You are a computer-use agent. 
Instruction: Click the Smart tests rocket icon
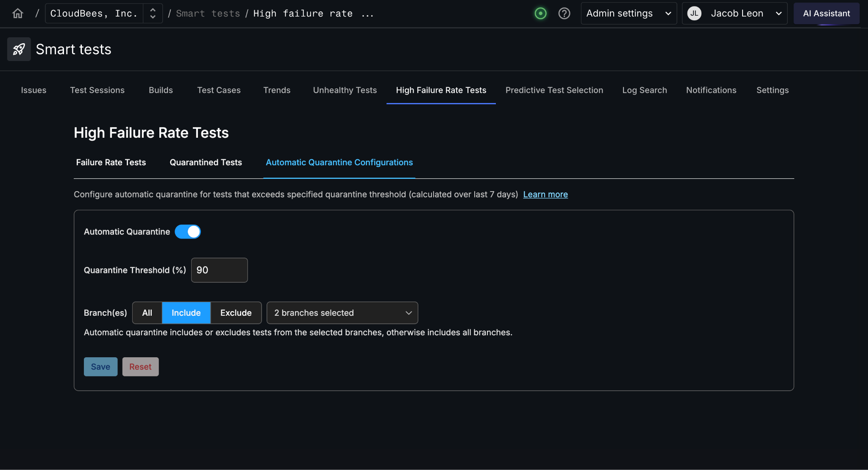click(19, 49)
